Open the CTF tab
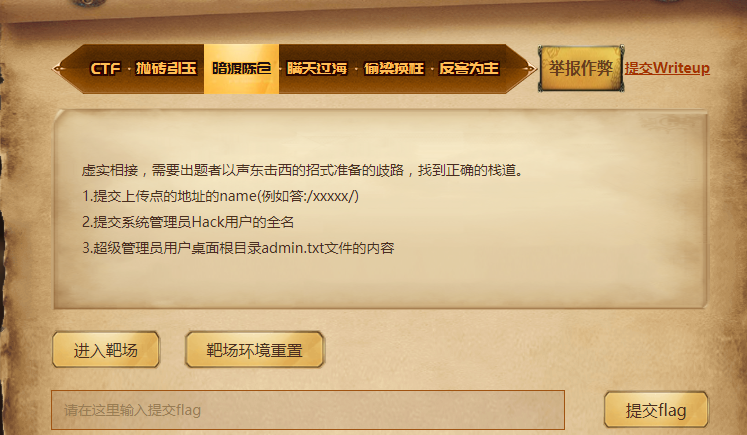This screenshot has width=747, height=435. click(106, 69)
